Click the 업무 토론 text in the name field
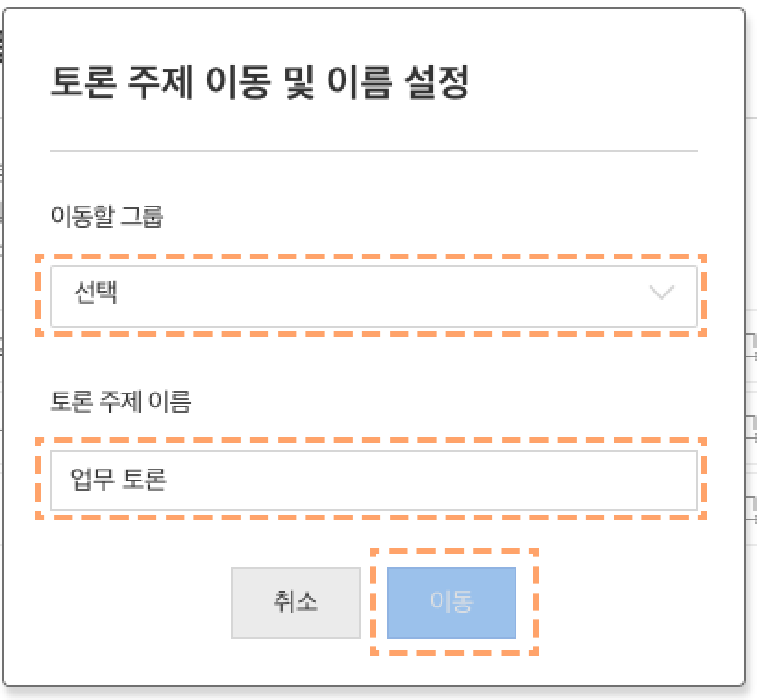 pyautogui.click(x=118, y=480)
